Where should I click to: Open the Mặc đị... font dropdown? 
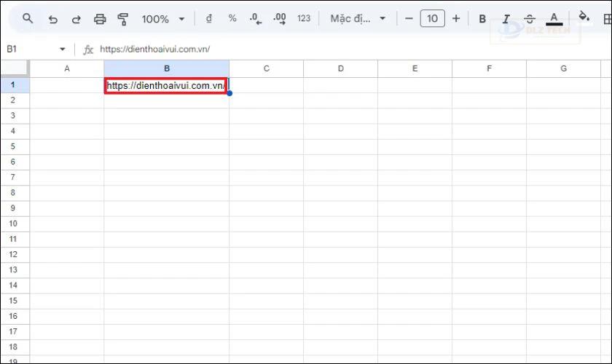(x=358, y=18)
